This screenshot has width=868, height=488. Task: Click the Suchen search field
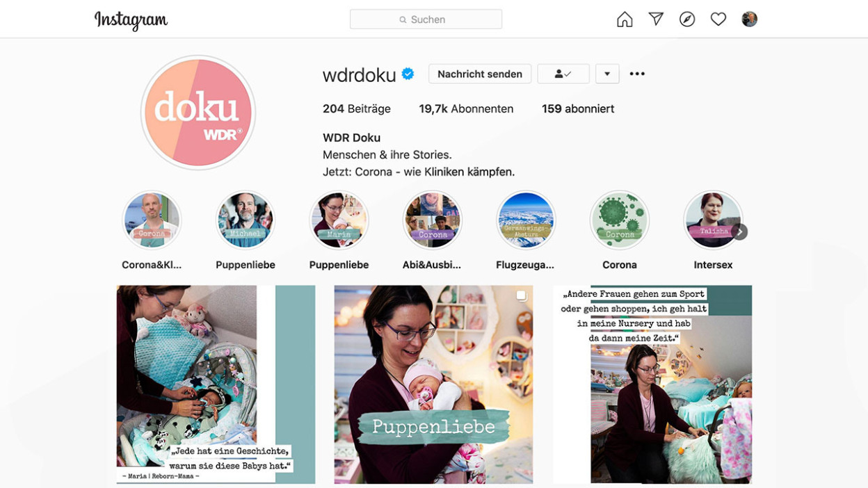[426, 19]
